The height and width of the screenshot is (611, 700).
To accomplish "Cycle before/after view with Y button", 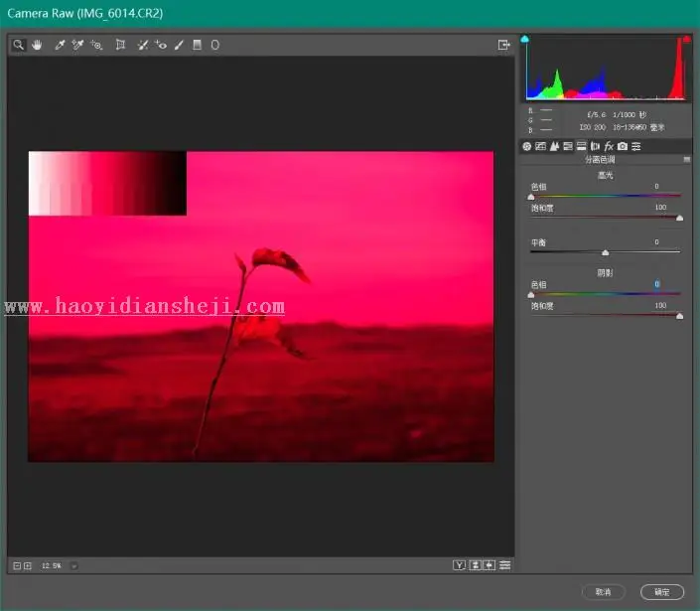I will [459, 565].
